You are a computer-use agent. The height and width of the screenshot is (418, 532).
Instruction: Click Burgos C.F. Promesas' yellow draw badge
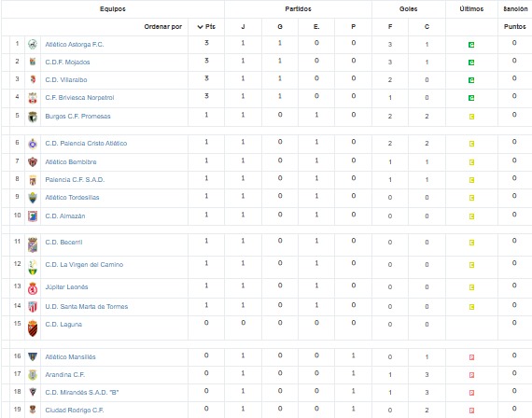point(471,117)
